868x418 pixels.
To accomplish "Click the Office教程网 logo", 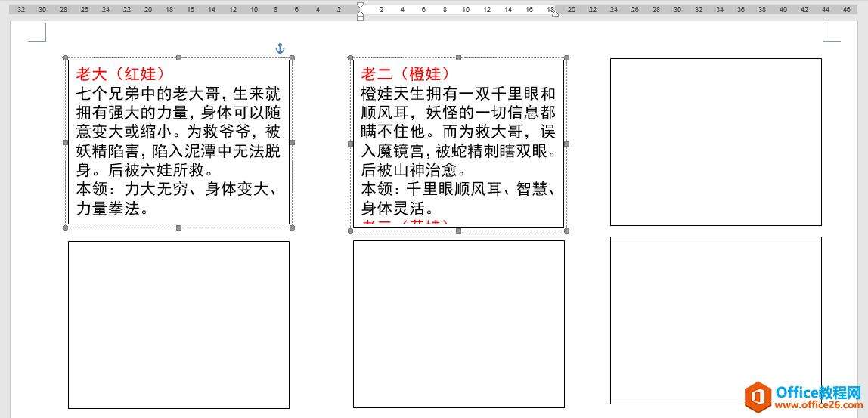I will point(803,396).
